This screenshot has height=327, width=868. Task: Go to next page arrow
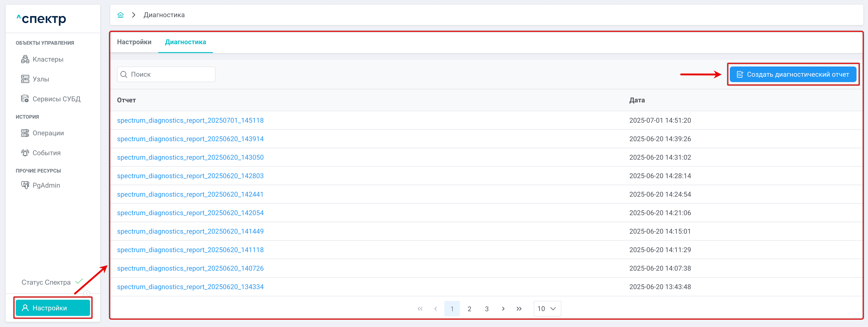click(503, 309)
